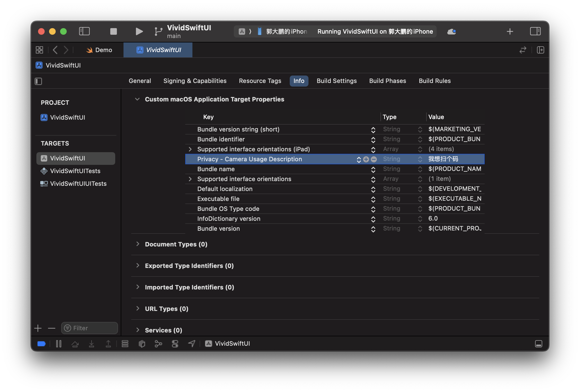This screenshot has height=392, width=580.
Task: Expand Supported interface orientations (iPad) row
Action: pos(190,149)
